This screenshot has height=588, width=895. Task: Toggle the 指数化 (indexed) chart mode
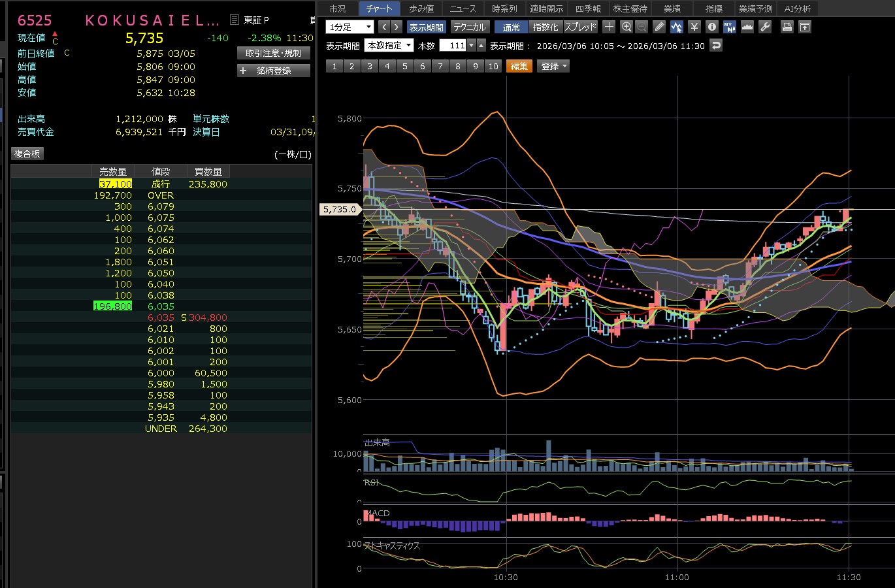click(545, 27)
